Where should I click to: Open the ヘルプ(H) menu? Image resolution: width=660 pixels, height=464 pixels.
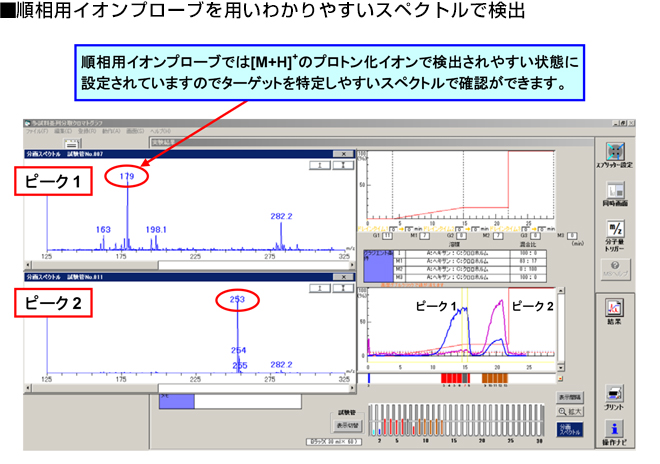pos(160,131)
